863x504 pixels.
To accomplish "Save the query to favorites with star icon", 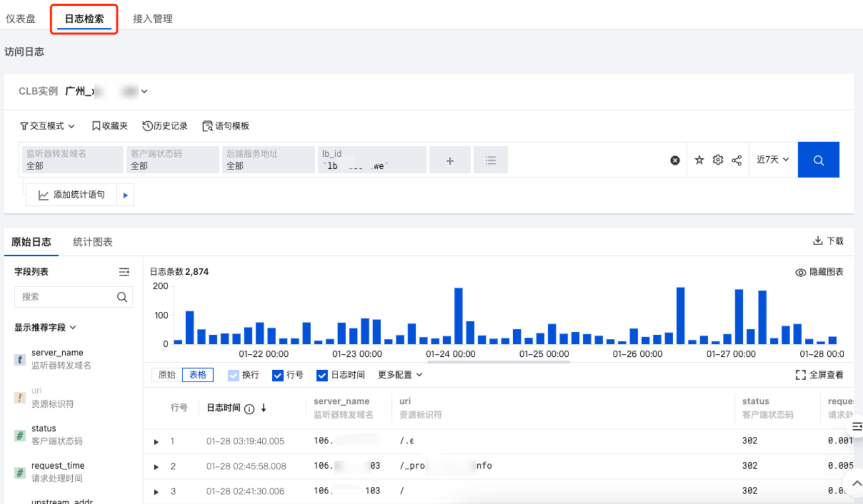I will coord(699,160).
